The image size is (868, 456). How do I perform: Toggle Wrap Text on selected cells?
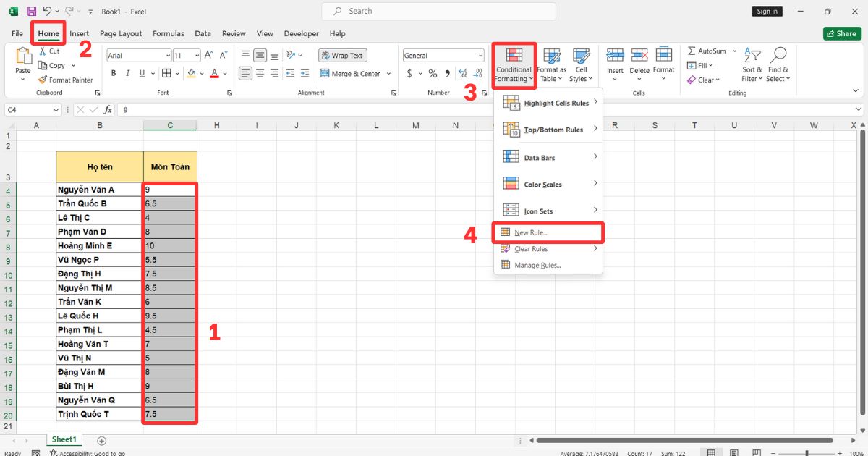[343, 56]
